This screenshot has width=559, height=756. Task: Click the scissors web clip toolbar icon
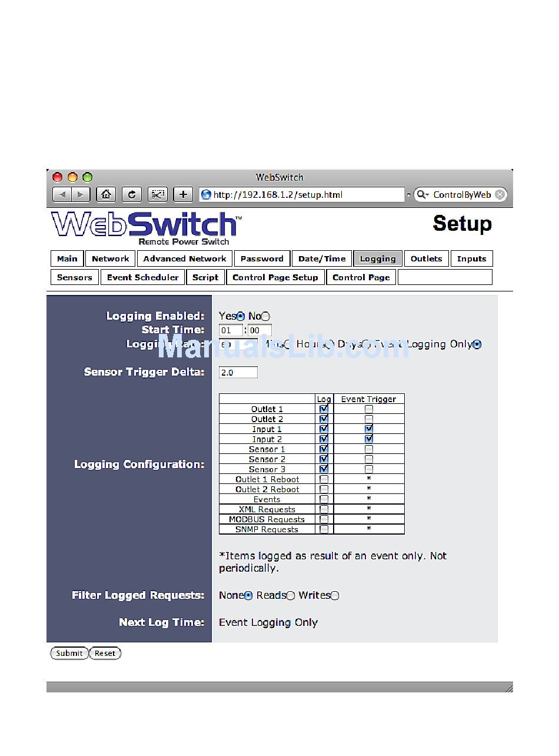click(158, 194)
